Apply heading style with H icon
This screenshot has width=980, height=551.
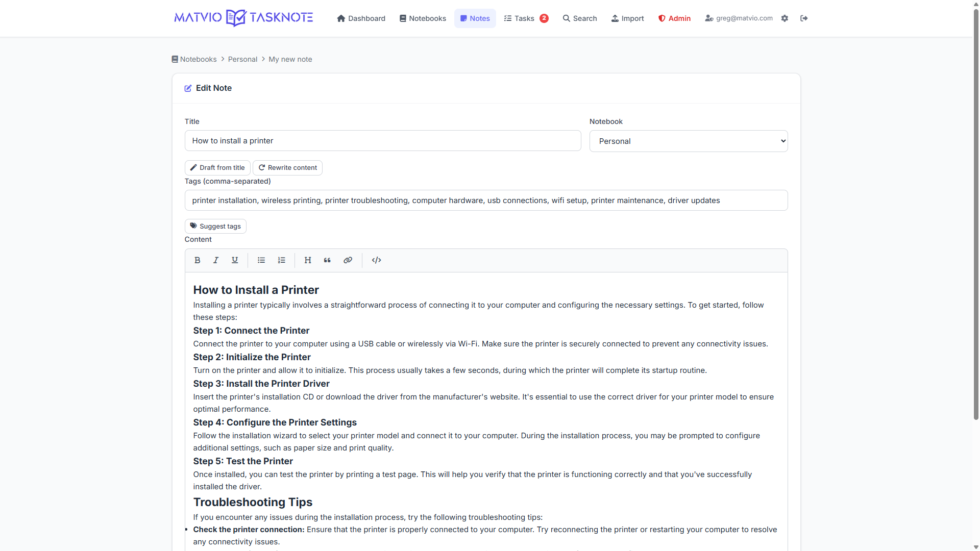point(308,260)
